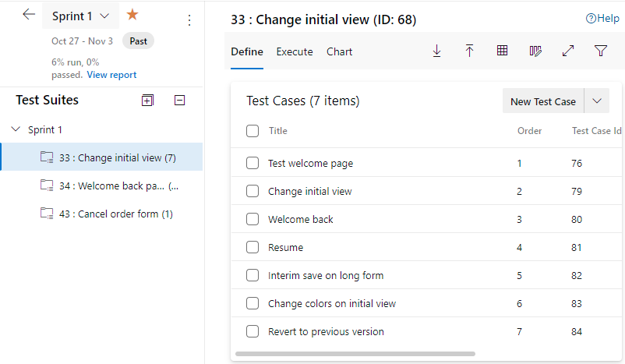
Task: Enter full screen mode
Action: pos(568,51)
